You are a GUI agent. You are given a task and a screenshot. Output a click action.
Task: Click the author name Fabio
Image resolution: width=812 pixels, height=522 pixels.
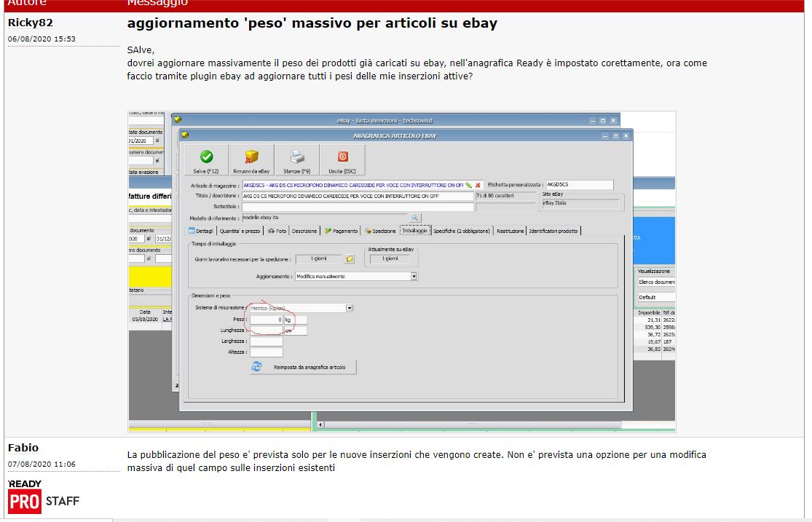coord(23,448)
